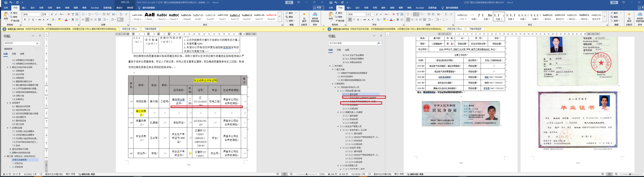Click 了解详细信息 button in the left window
Screen dimensions: 644x177
[x=150, y=29]
